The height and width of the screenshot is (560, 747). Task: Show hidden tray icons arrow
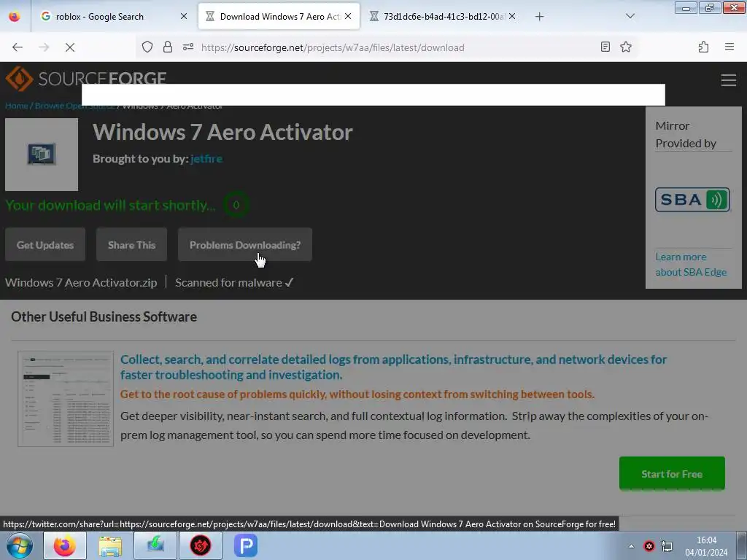tap(631, 546)
